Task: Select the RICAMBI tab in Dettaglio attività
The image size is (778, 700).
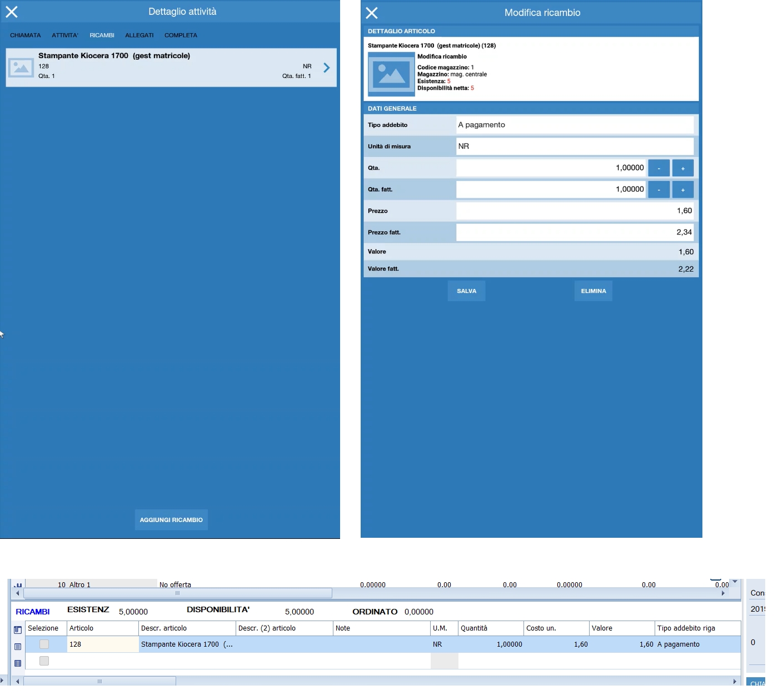Action: click(102, 36)
